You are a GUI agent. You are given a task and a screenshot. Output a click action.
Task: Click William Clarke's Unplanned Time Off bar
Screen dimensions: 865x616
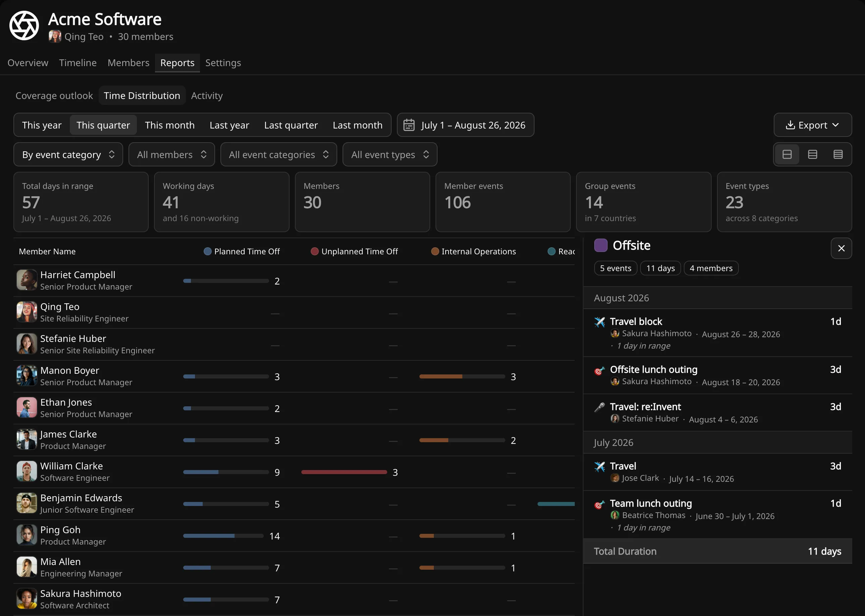tap(344, 472)
